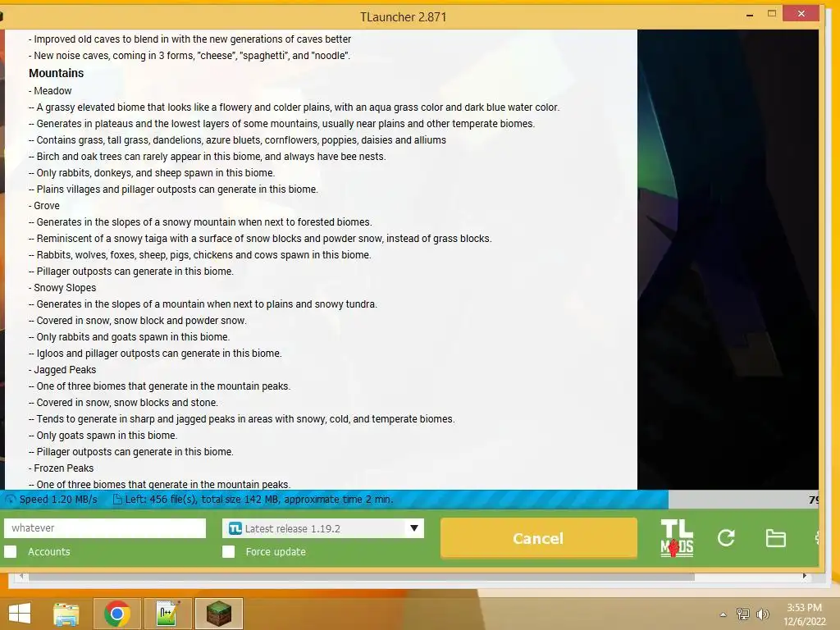The image size is (840, 630).
Task: Open the TL Mods button
Action: (677, 538)
